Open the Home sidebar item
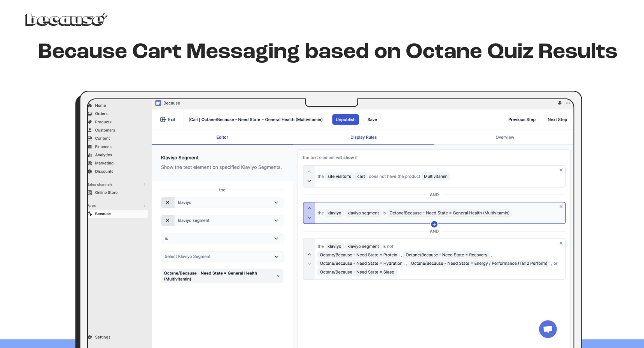 pos(100,105)
